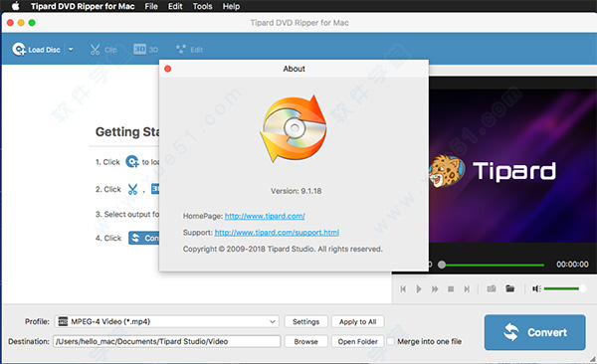The height and width of the screenshot is (364, 597).
Task: Open the Profile format dropdown
Action: click(x=167, y=322)
